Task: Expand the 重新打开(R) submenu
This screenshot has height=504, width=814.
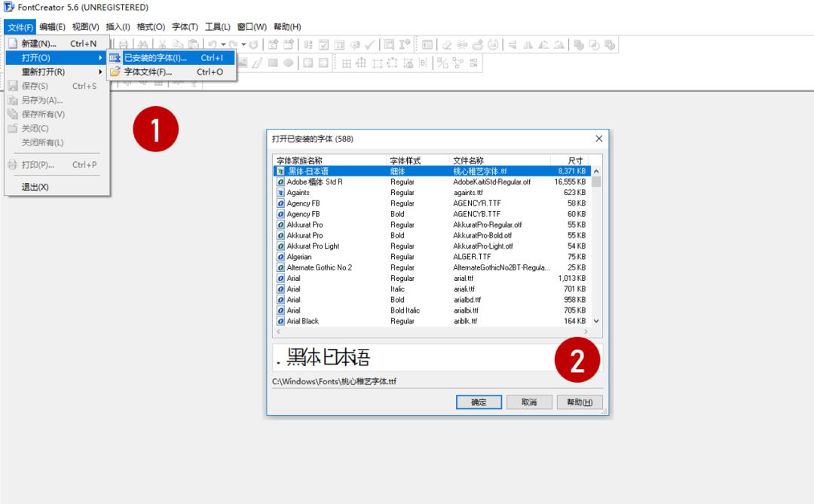Action: click(x=57, y=72)
